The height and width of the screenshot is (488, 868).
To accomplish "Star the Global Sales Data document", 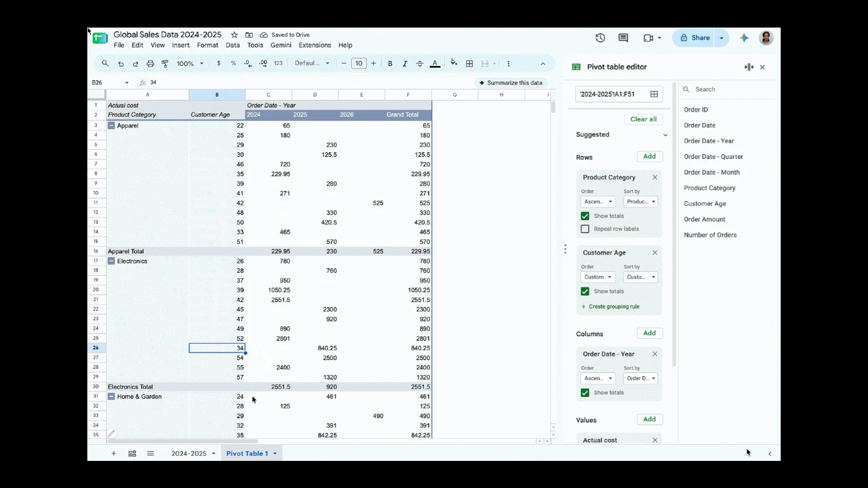I will 234,35.
